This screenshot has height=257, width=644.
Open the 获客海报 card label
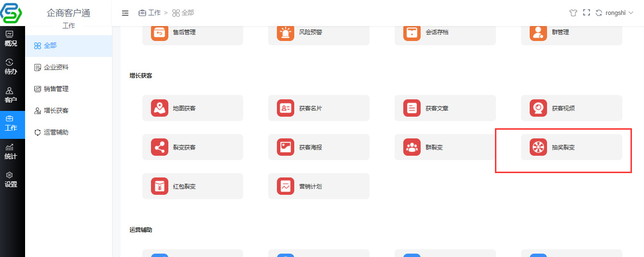point(311,148)
